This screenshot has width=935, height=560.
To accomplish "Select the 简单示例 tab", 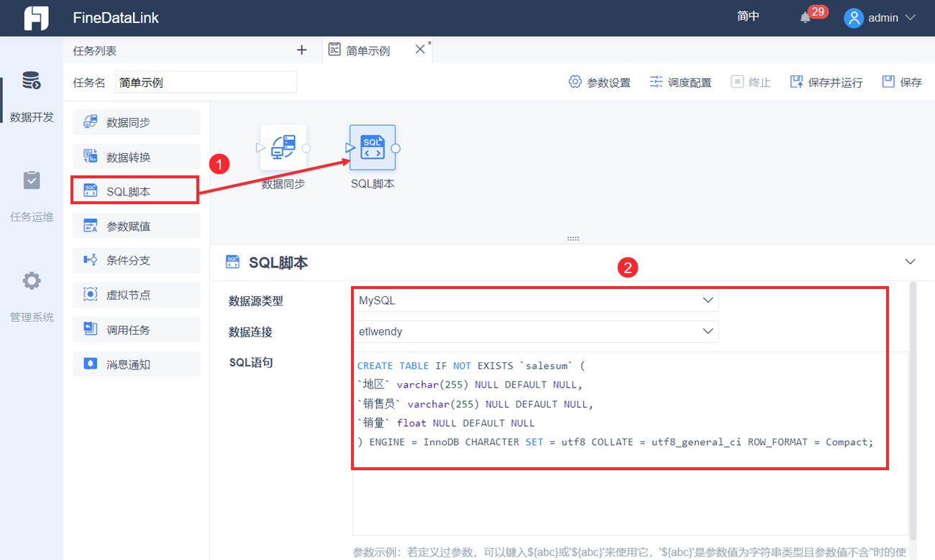I will tap(368, 50).
